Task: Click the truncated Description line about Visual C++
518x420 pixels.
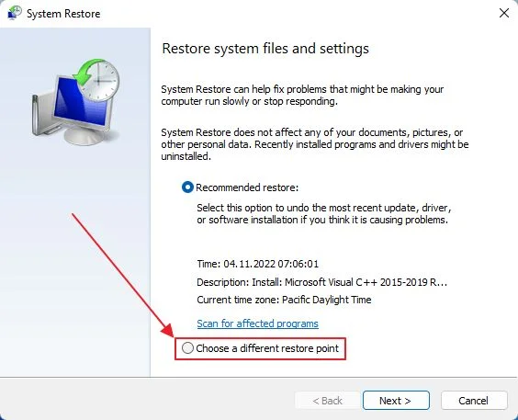Action: click(321, 282)
